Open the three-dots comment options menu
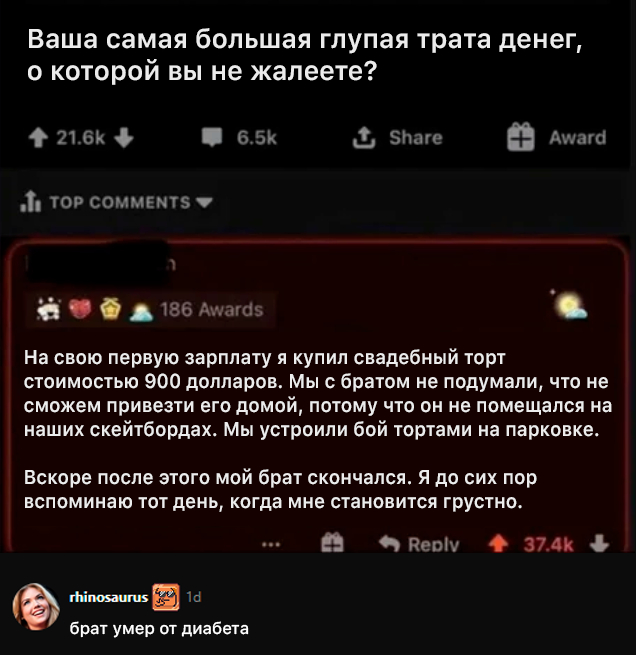Viewport: 636px width, 655px height. [x=271, y=544]
